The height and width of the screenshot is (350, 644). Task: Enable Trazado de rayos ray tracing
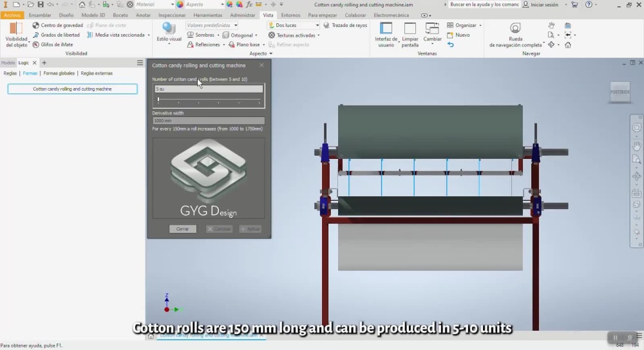coord(345,26)
